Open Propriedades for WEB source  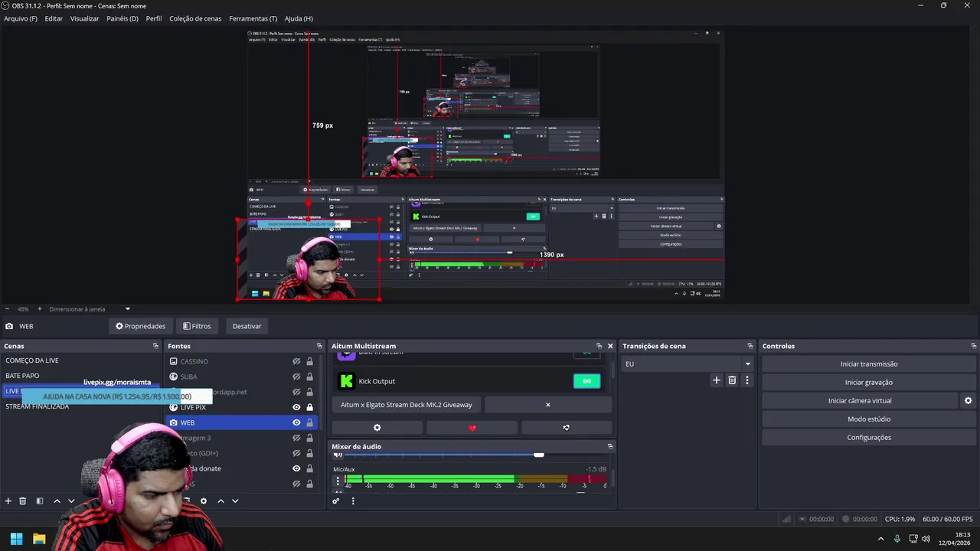click(141, 326)
